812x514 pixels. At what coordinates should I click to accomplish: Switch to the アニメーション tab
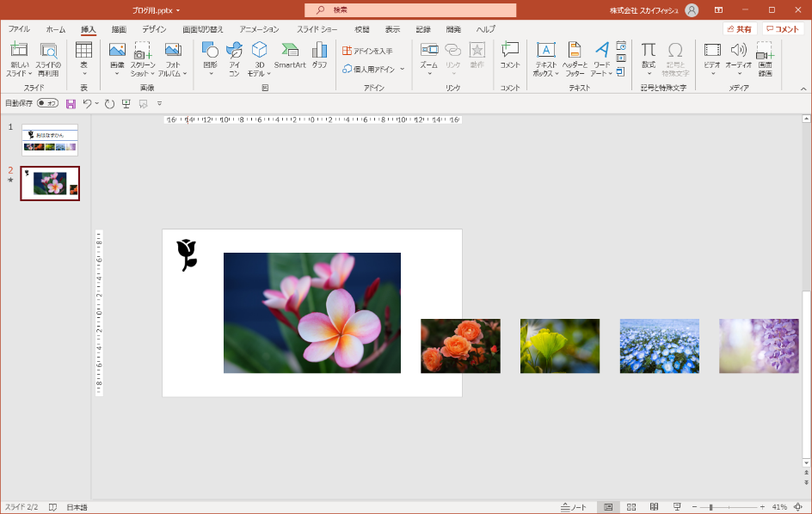point(259,29)
